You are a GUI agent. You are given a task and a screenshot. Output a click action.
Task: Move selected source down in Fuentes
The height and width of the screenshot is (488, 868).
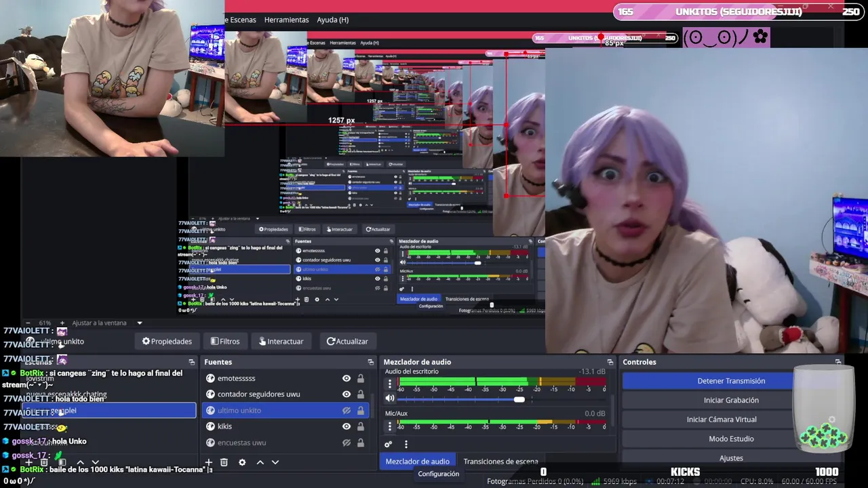275,462
